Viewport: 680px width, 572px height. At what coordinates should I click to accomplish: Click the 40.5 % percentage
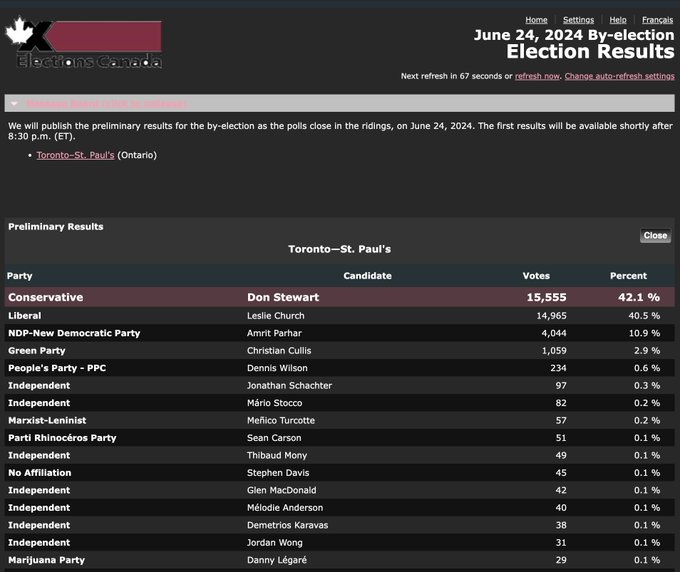pos(644,316)
